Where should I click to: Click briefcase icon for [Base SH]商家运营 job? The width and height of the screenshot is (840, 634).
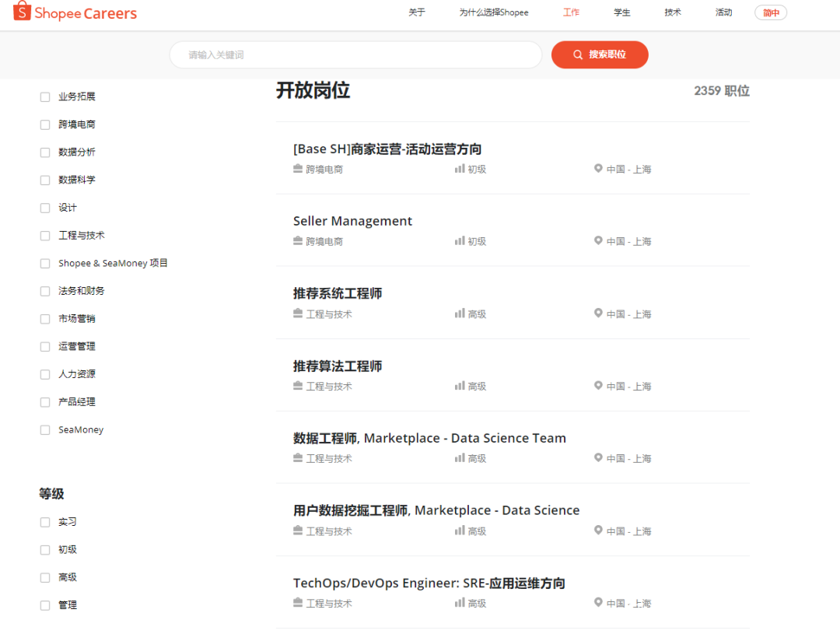point(298,169)
